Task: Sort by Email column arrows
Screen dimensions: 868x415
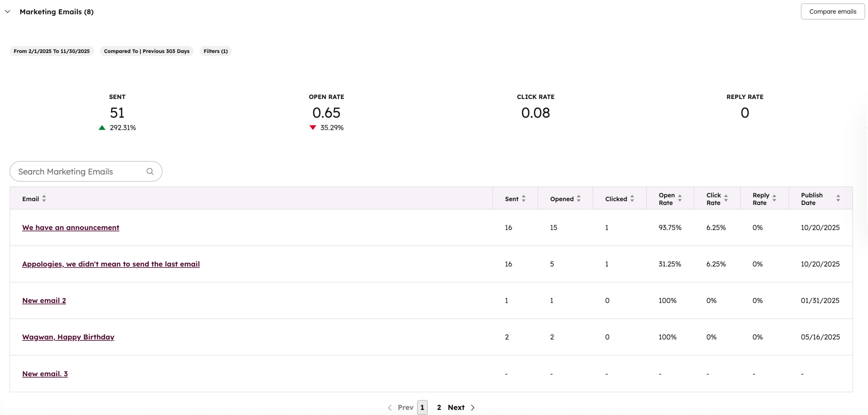Action: (44, 199)
